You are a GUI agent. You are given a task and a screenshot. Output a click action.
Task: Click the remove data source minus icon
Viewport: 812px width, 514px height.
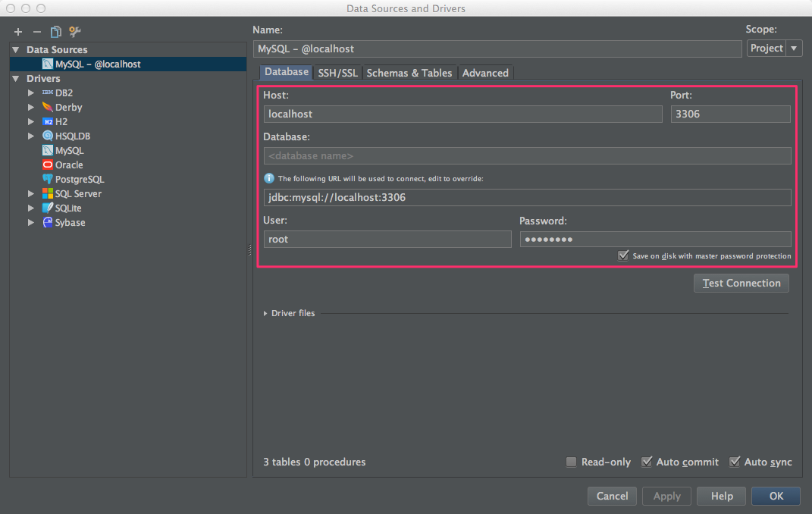pos(36,32)
